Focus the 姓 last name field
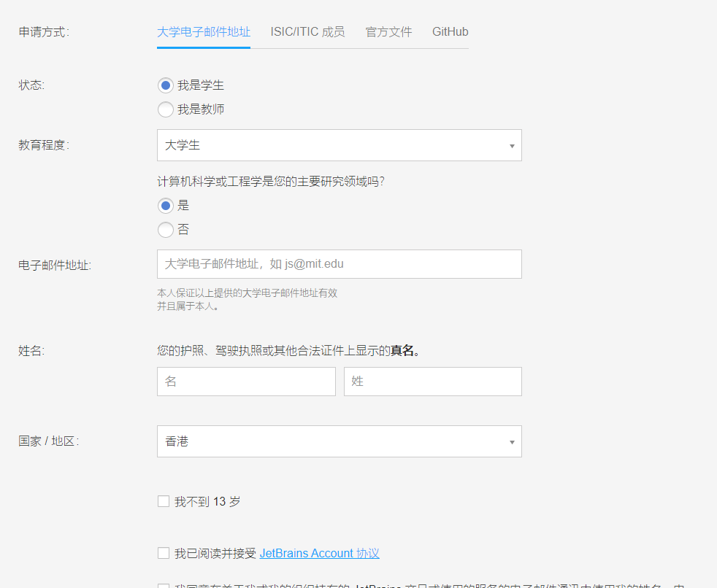717x588 pixels. click(x=432, y=382)
